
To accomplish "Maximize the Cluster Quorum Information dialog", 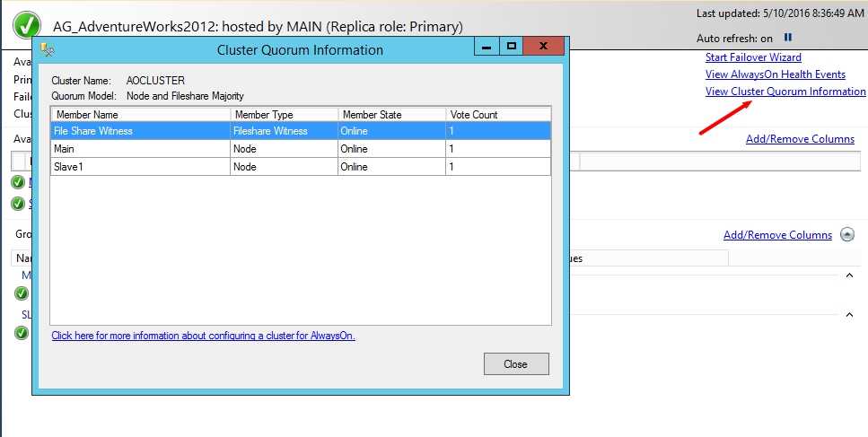I will click(512, 47).
